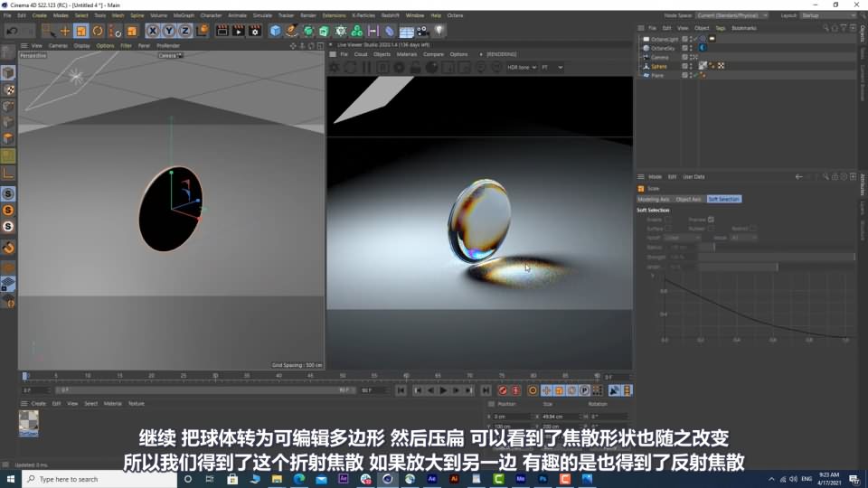Toggle the X axis lock icon
This screenshot has width=868, height=488.
pos(154,31)
